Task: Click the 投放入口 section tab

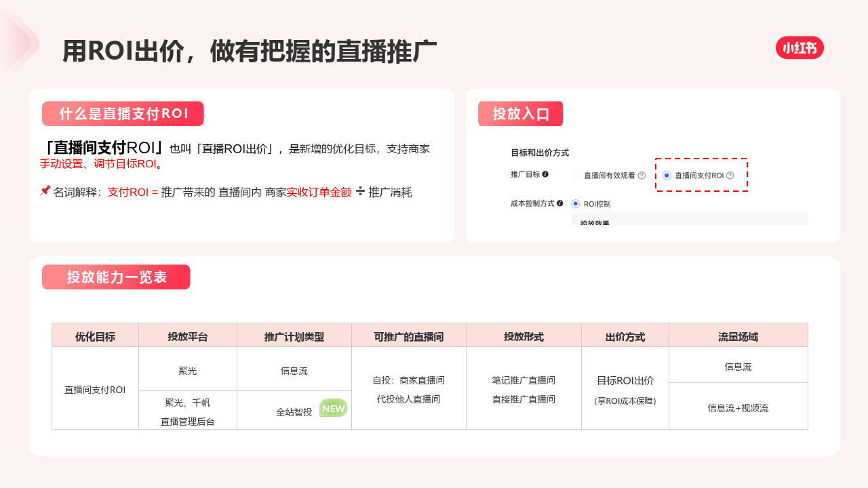Action: pos(520,113)
